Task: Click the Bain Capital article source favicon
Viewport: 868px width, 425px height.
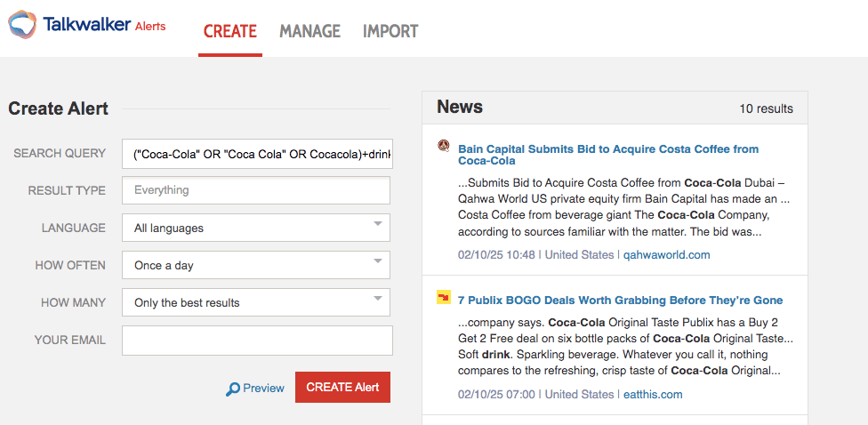Action: pos(444,146)
